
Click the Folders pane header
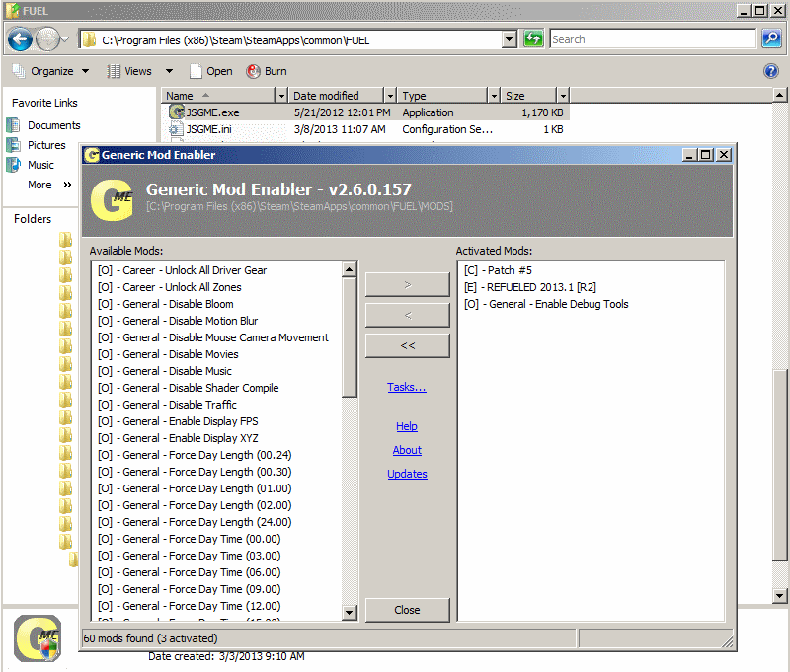click(x=33, y=219)
